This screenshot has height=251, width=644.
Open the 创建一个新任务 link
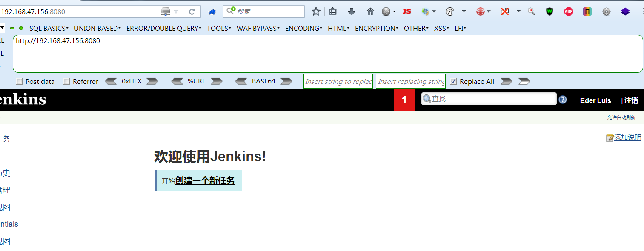pos(205,181)
